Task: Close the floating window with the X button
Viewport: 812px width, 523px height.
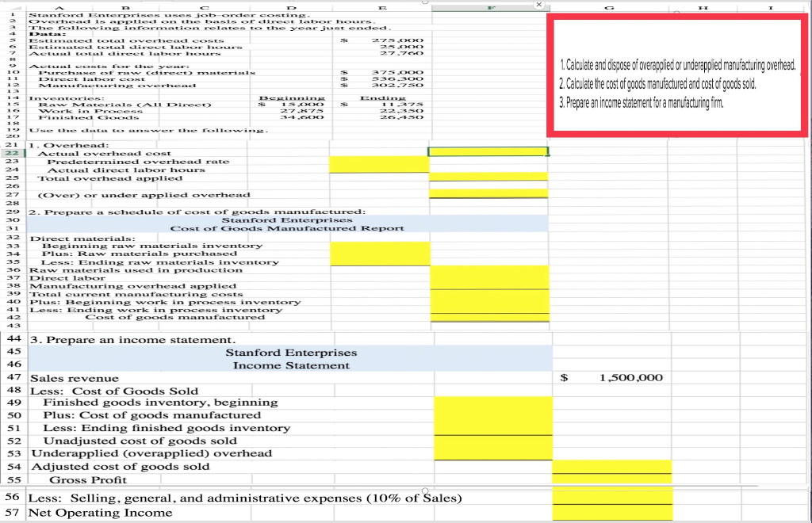Action: (x=538, y=5)
